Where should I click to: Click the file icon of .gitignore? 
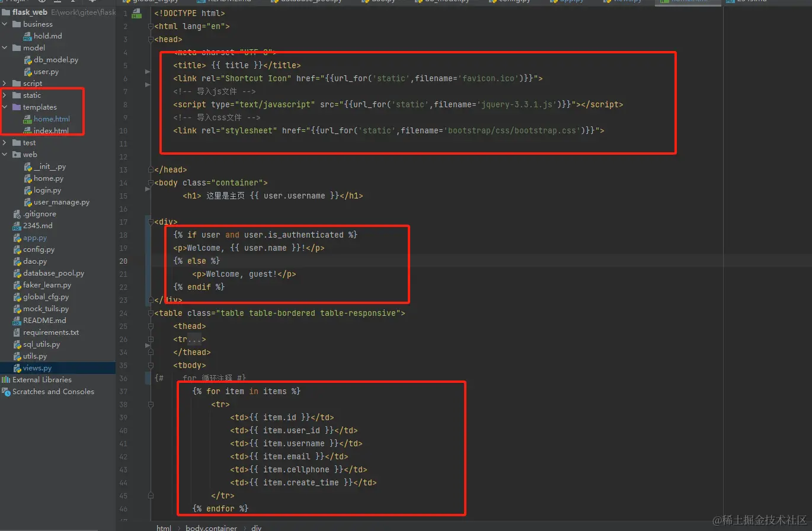coord(17,214)
